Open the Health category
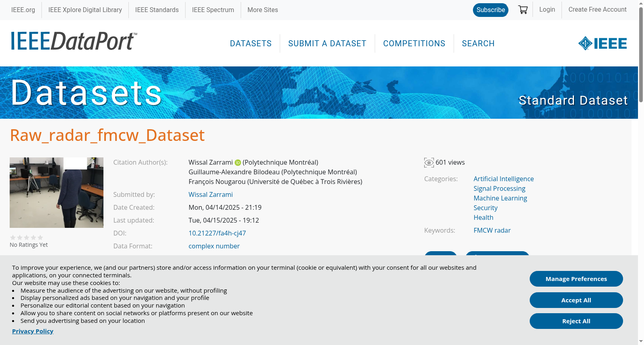Image resolution: width=644 pixels, height=345 pixels. (483, 217)
